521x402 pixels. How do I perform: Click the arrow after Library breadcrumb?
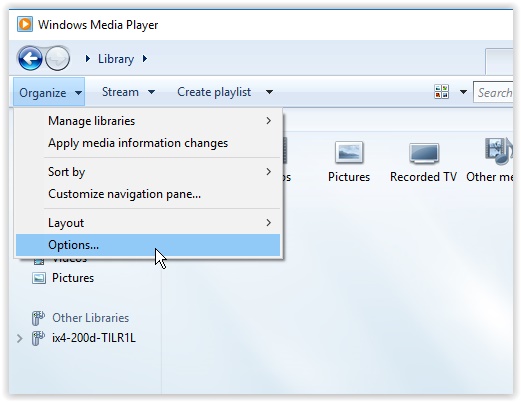pyautogui.click(x=145, y=59)
